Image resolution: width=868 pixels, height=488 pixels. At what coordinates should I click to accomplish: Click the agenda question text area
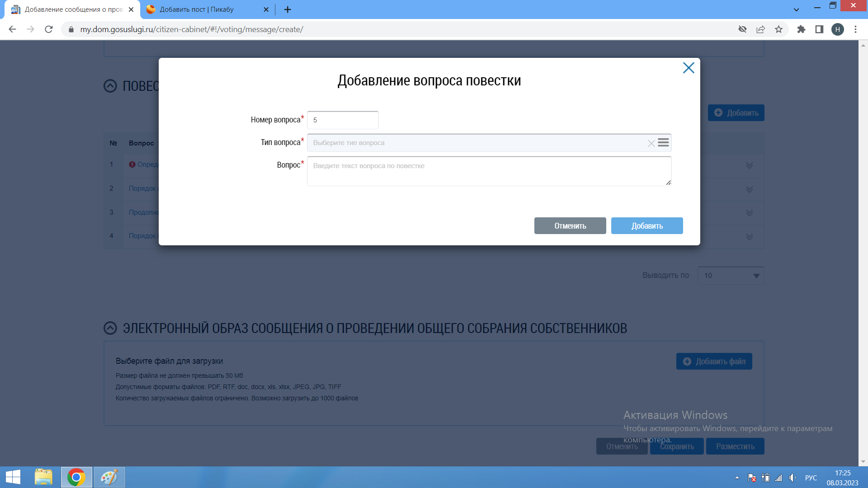[489, 171]
